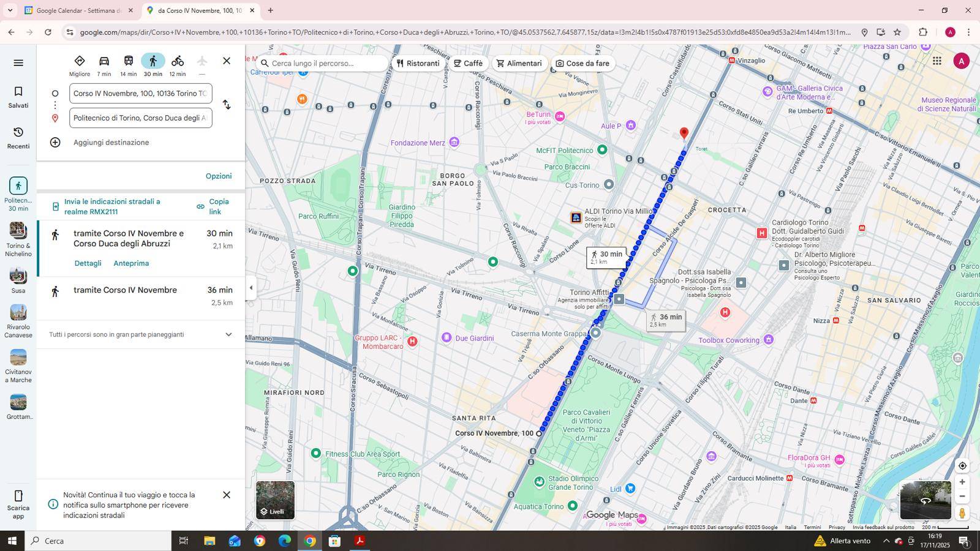
Task: Swap starting point and destination
Action: [x=227, y=105]
